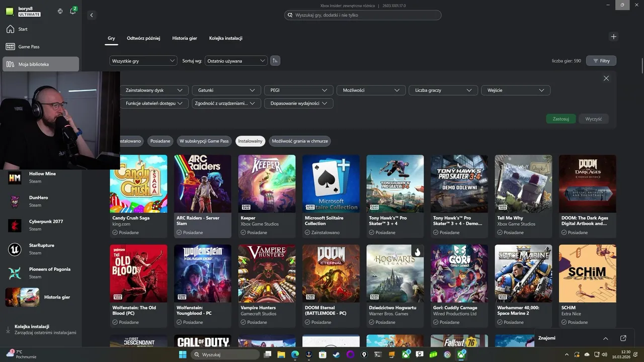Open Moja biblioteka sidebar entry
This screenshot has width=644, height=362.
(41, 64)
